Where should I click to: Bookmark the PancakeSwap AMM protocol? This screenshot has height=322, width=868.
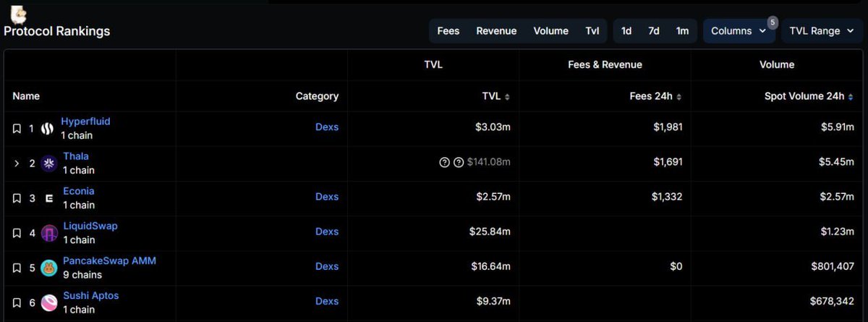(x=17, y=268)
